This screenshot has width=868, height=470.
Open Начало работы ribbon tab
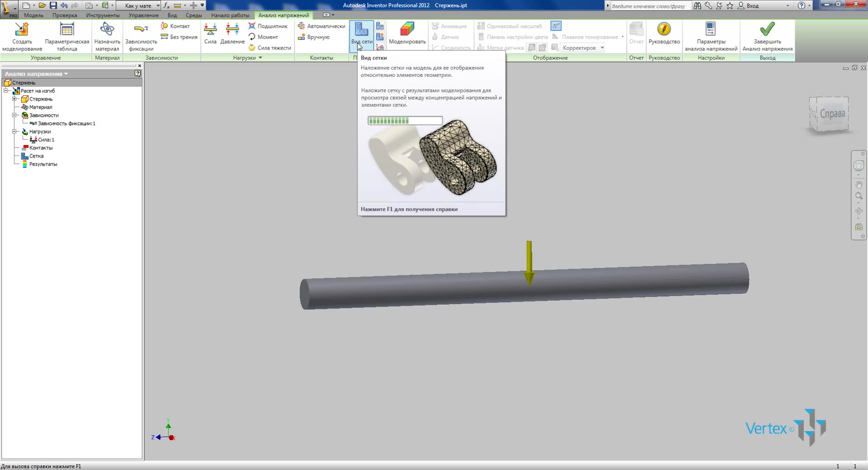pos(230,15)
